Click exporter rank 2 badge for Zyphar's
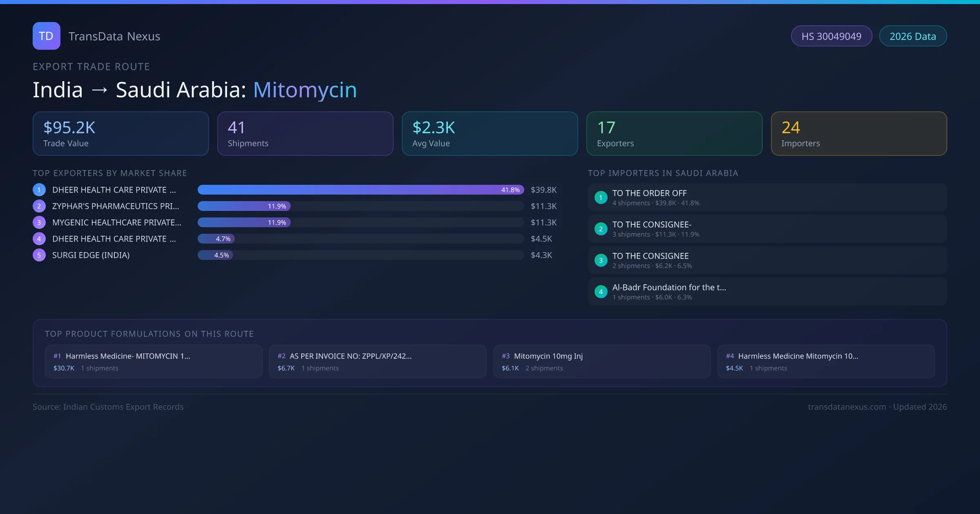Viewport: 980px width, 514px height. (x=39, y=206)
